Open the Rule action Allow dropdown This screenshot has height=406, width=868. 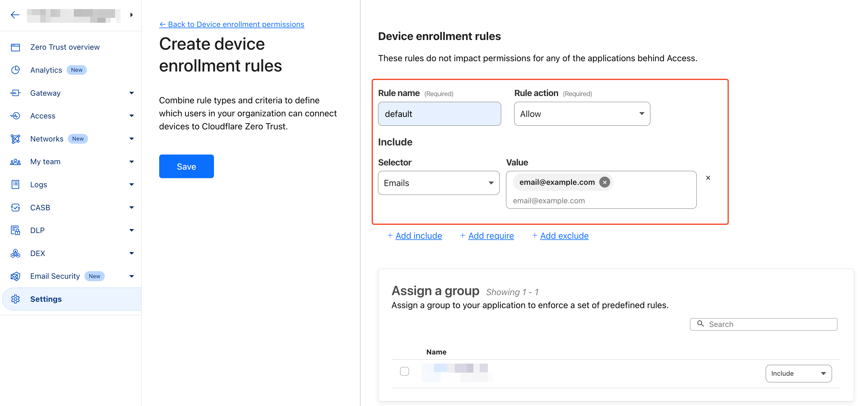(582, 114)
